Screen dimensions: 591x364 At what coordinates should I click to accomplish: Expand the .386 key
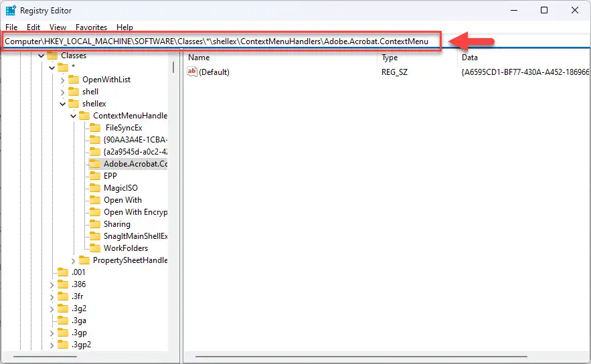52,285
